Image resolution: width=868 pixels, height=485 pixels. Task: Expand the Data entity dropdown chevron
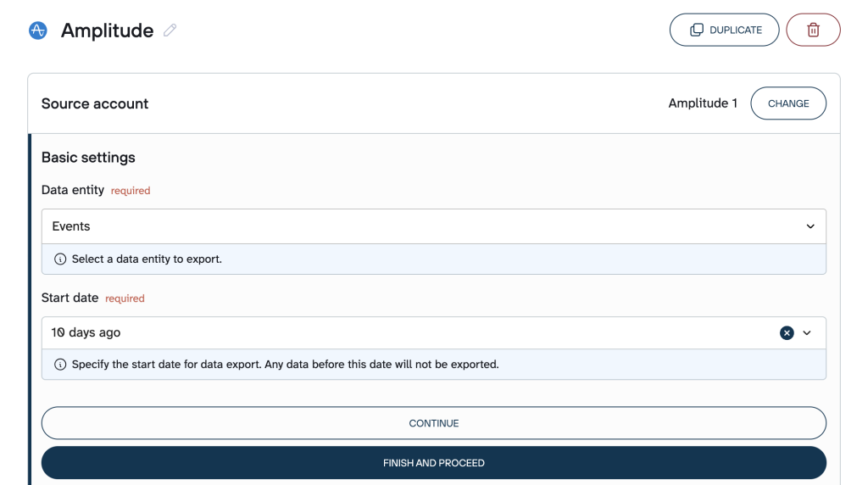pos(810,226)
